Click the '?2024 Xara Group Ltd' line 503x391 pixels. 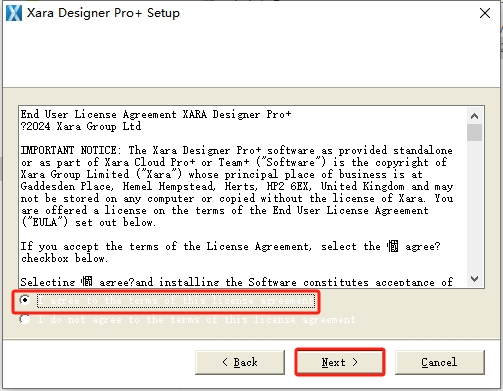pyautogui.click(x=81, y=126)
